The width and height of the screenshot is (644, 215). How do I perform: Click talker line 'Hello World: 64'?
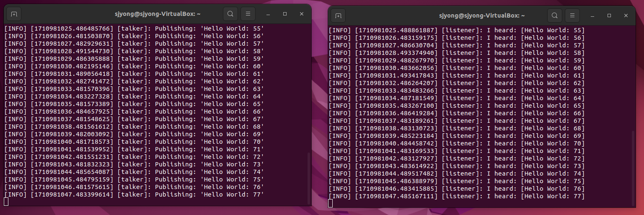point(134,96)
